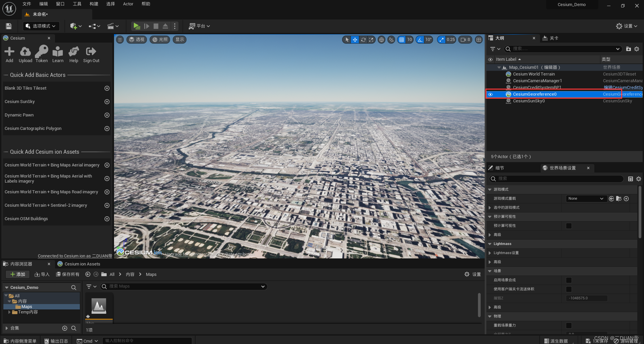Open the 游戏模式重载 None dropdown
Screen dimensions: 644x344
586,198
